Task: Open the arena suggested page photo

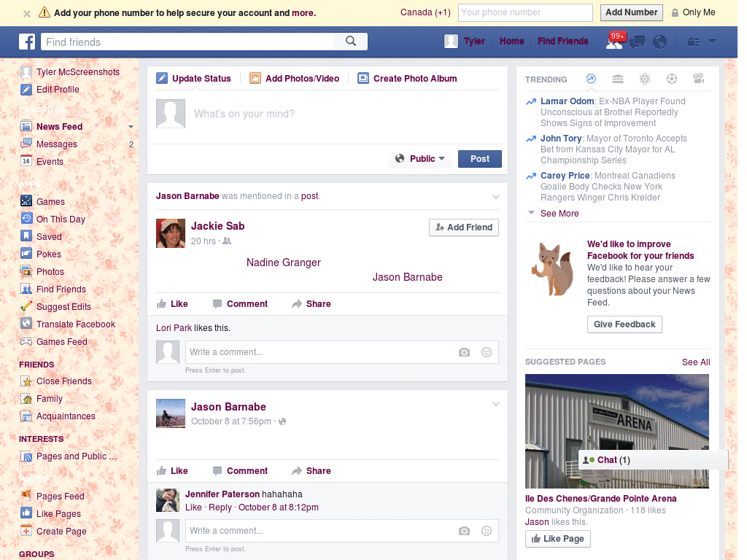Action: click(617, 431)
